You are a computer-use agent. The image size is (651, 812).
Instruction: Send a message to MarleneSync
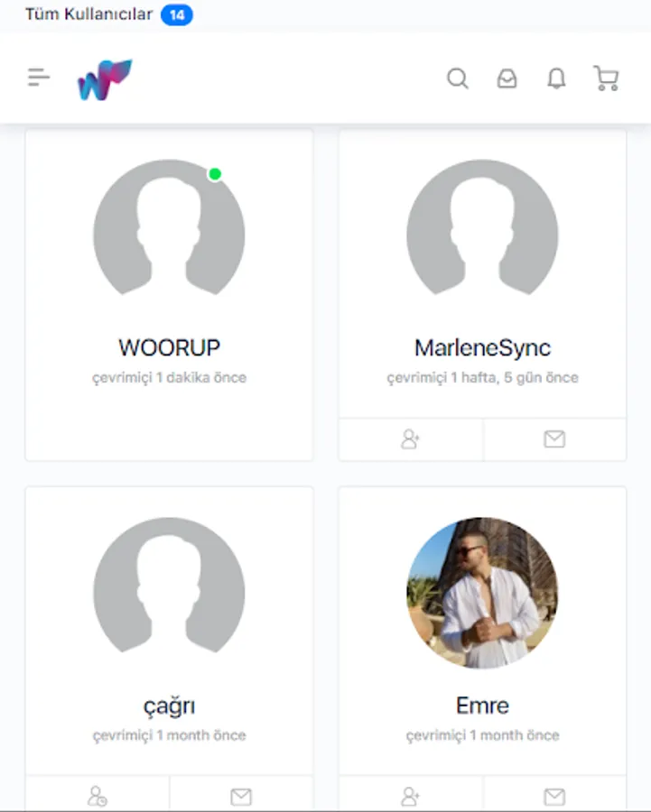(554, 439)
